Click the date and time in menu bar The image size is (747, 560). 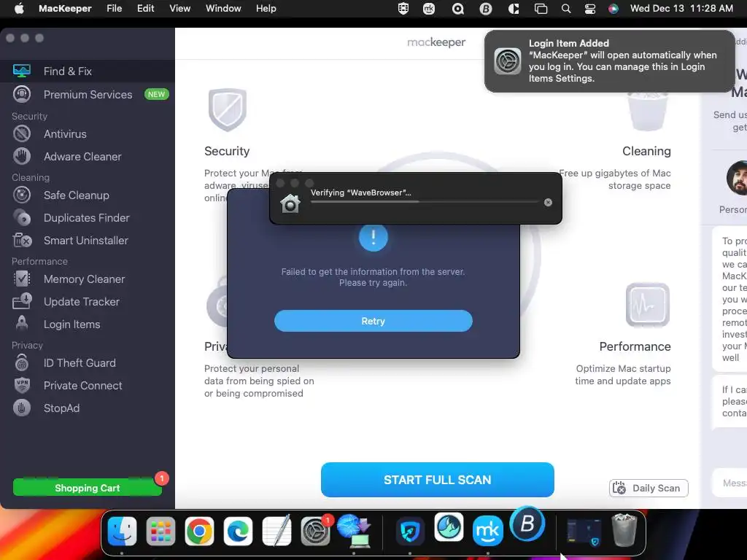coord(681,9)
